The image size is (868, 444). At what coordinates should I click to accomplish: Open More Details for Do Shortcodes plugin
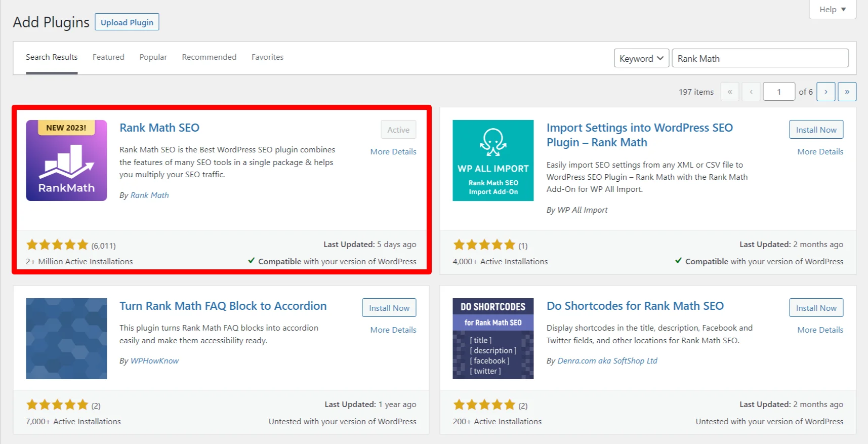coord(820,330)
